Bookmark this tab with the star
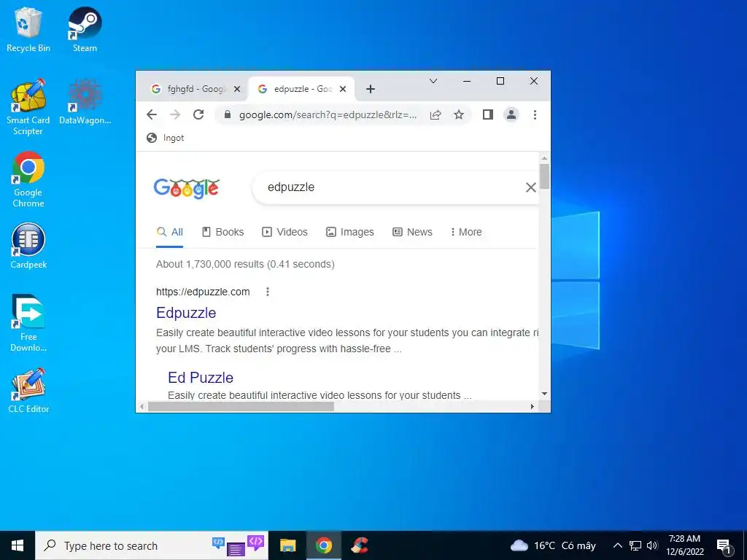This screenshot has height=560, width=747. [458, 114]
